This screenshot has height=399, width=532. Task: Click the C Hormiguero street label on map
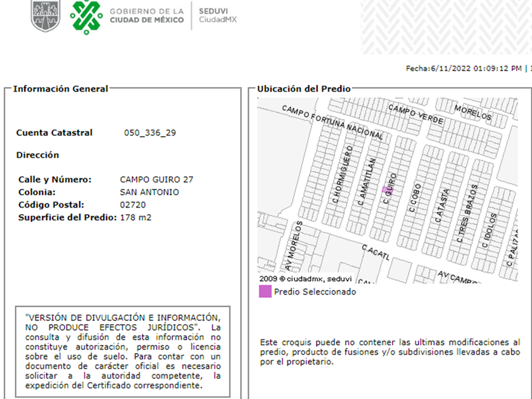[x=343, y=174]
